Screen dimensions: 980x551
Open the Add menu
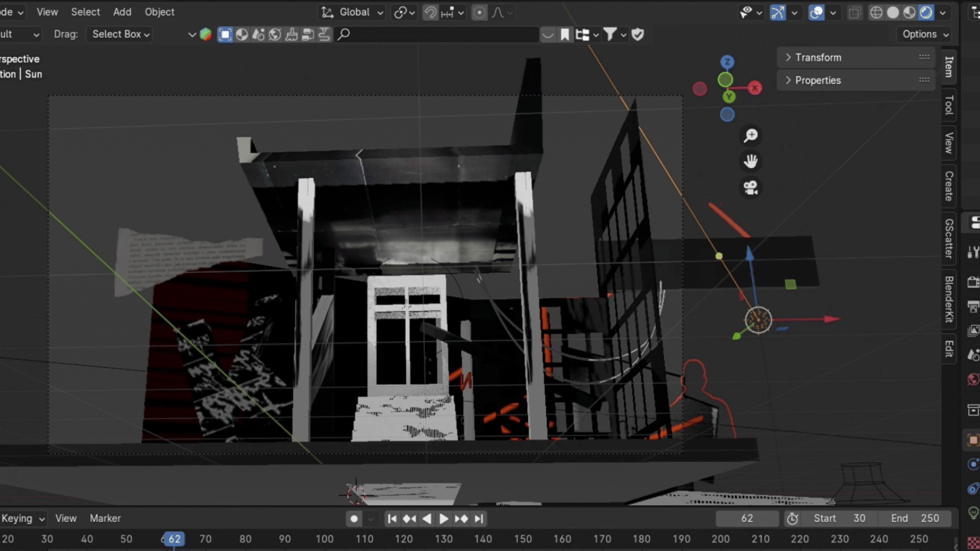122,12
